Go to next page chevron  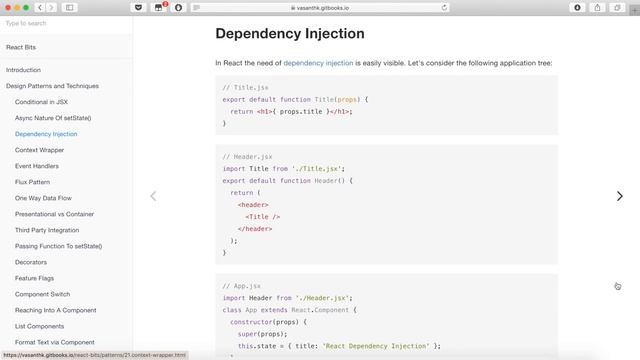click(620, 196)
